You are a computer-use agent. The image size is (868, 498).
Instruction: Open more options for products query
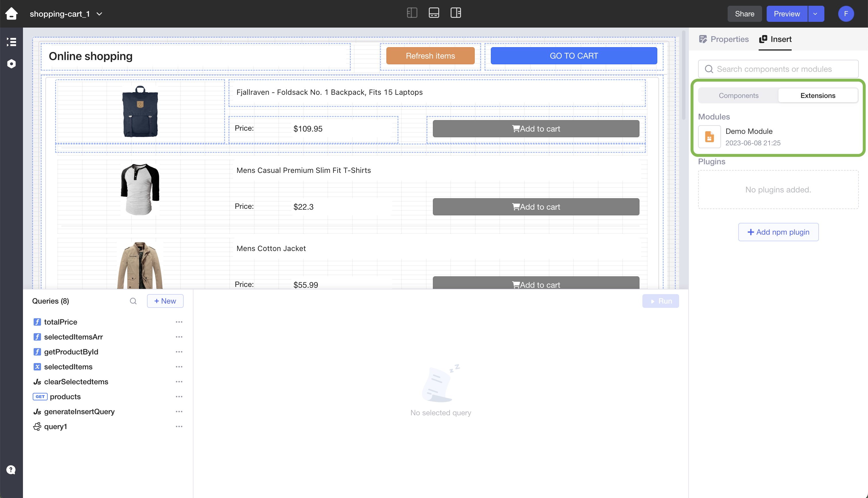179,397
